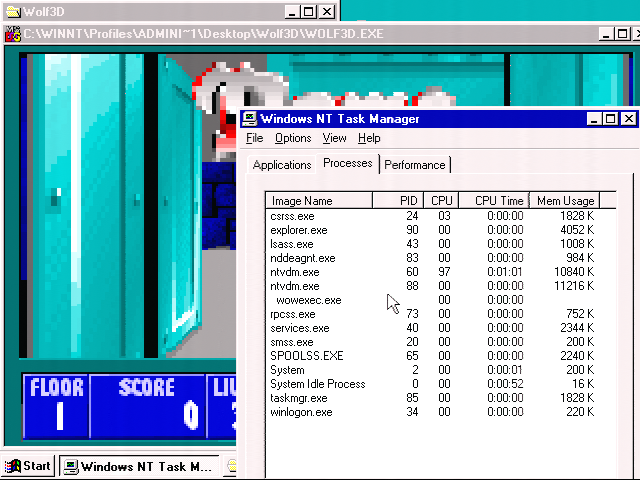
Task: Click the 0:00:52 CPU time value
Action: [505, 384]
